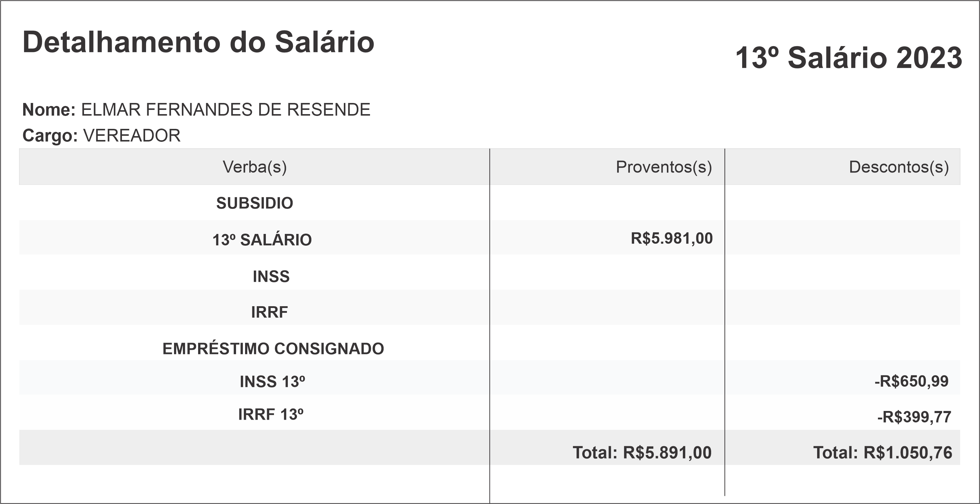
Task: Click the plain IRRF row label
Action: [x=269, y=312]
